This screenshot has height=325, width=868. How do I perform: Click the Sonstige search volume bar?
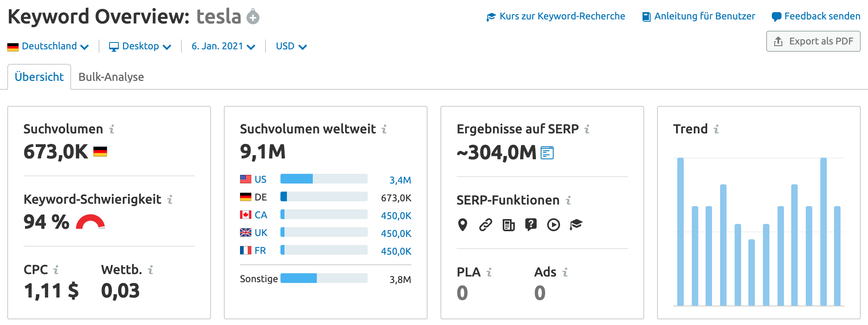click(x=324, y=278)
